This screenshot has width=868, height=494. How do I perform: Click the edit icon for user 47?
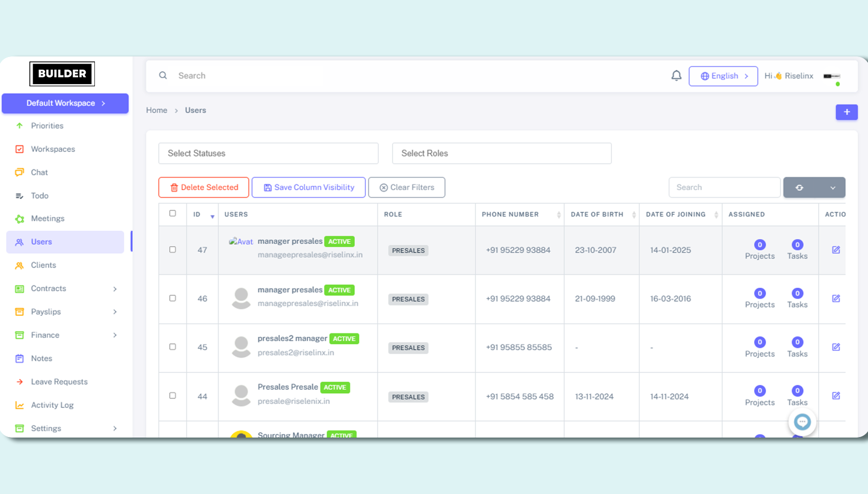tap(835, 250)
